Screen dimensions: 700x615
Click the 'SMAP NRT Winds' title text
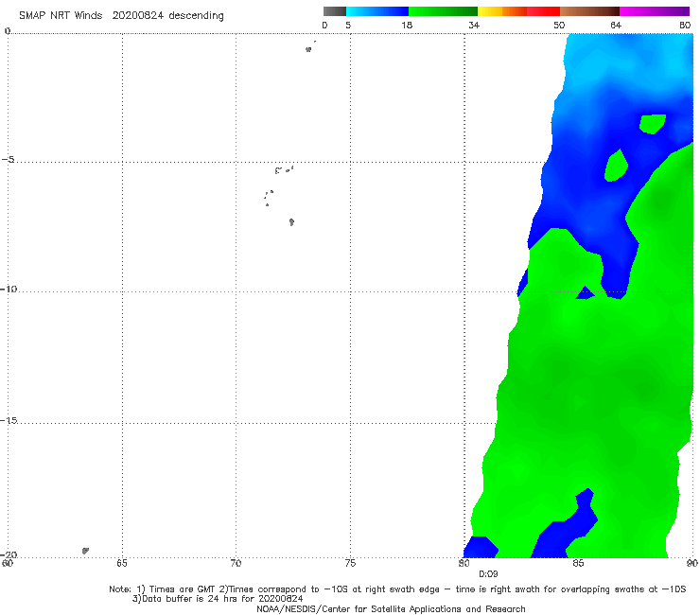pyautogui.click(x=61, y=15)
